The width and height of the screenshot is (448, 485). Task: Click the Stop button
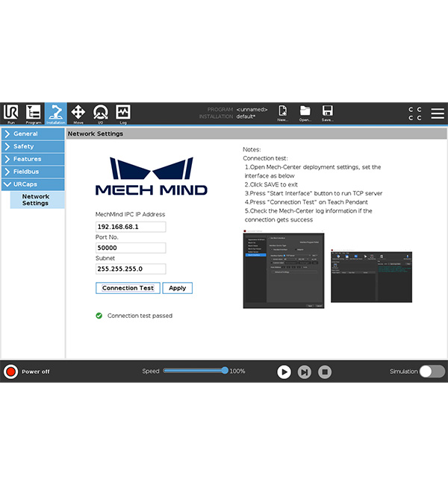[325, 372]
